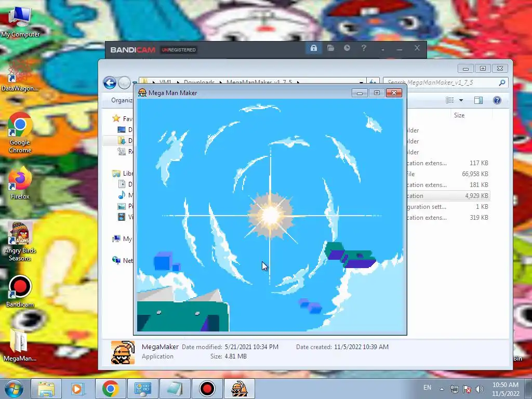This screenshot has width=532, height=399.
Task: Select Libraries in navigation pane
Action: [123, 174]
